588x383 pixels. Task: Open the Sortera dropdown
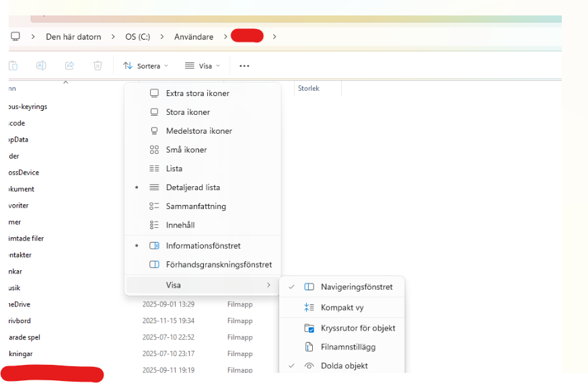point(145,66)
